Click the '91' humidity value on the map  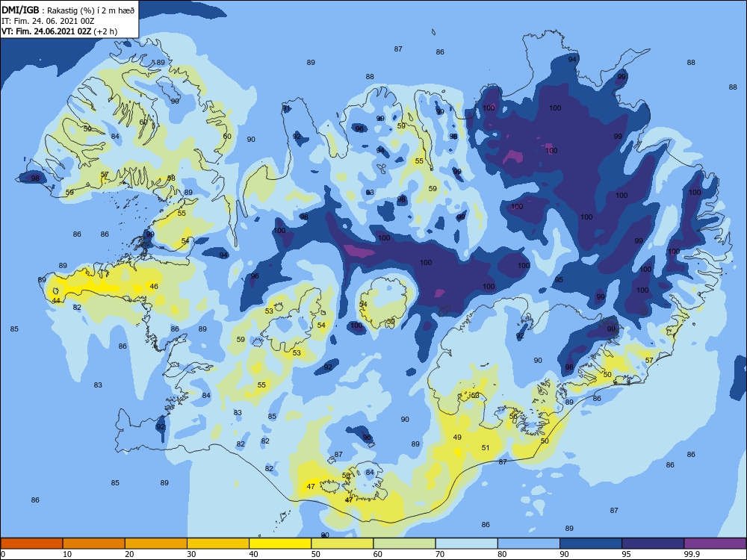point(286,108)
